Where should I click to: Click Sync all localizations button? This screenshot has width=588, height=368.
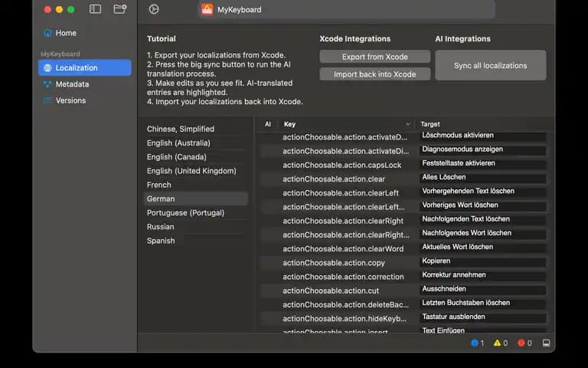tap(491, 65)
